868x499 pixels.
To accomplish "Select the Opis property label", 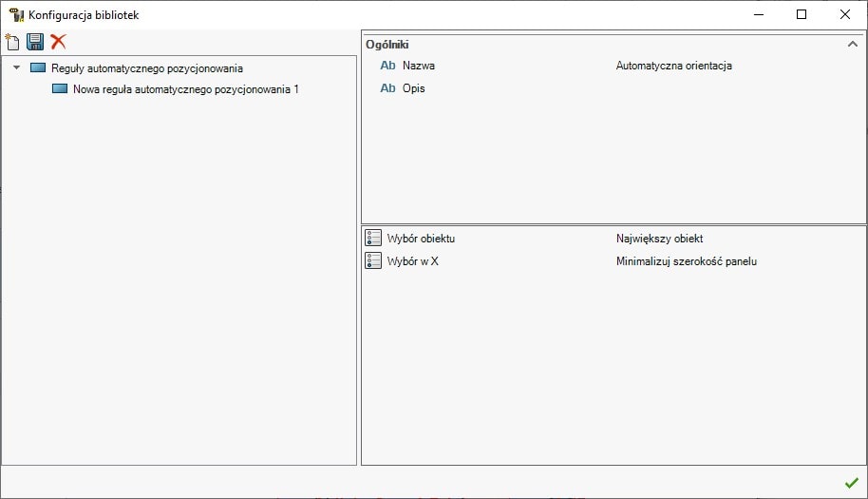I will (x=414, y=88).
